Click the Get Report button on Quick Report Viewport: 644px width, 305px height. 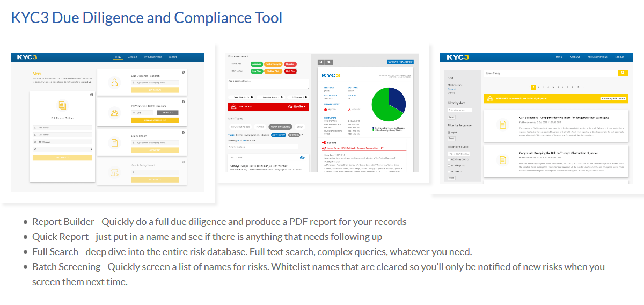point(155,150)
